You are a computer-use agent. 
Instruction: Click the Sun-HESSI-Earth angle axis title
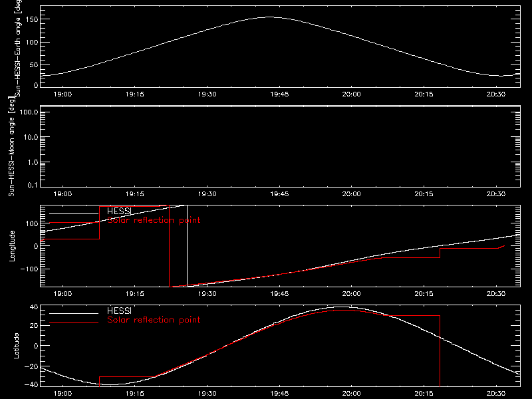18,48
